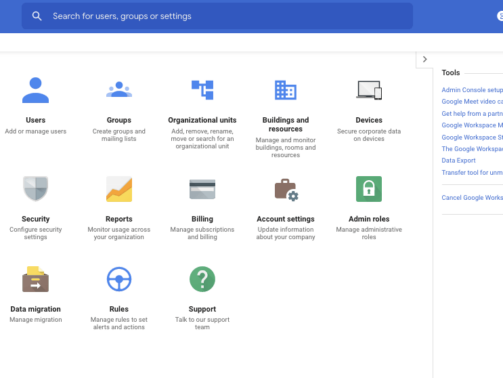This screenshot has height=378, width=503.
Task: Open the Billing card icon
Action: pos(202,189)
